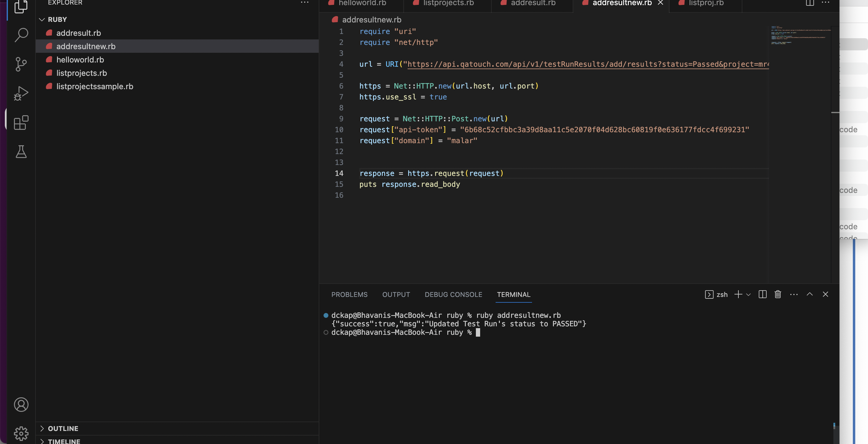Select addresultnew.rb in the explorer
Screen dimensions: 868x444
[177, 46]
